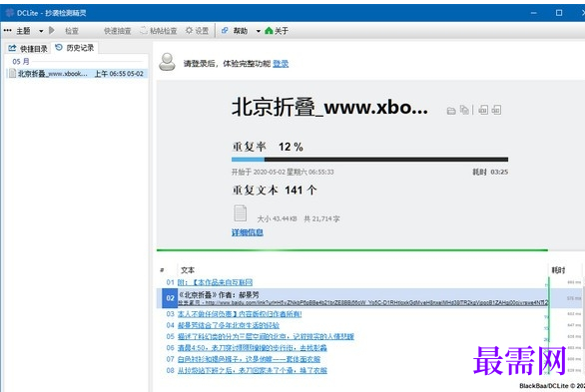
Task: Click the right export document icon
Action: click(496, 110)
